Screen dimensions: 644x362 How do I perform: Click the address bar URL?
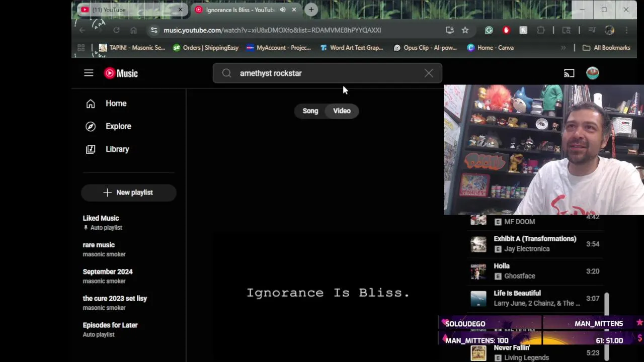coord(272,30)
